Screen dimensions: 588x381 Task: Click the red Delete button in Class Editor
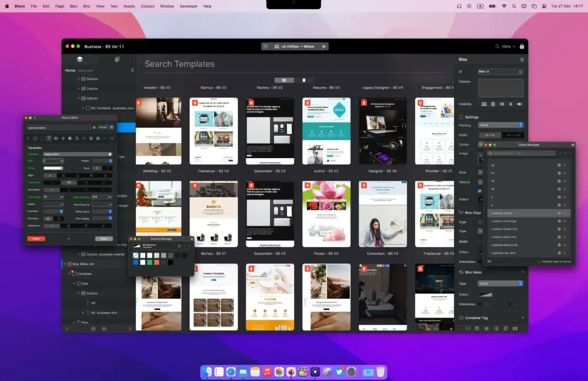pos(36,239)
